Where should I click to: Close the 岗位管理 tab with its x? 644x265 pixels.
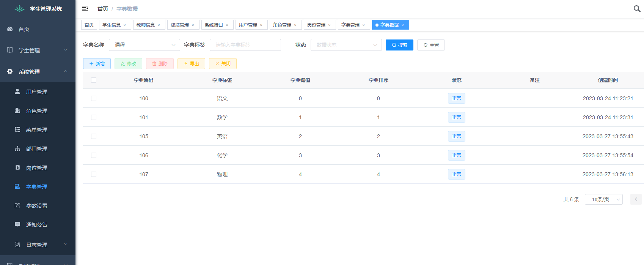click(329, 25)
